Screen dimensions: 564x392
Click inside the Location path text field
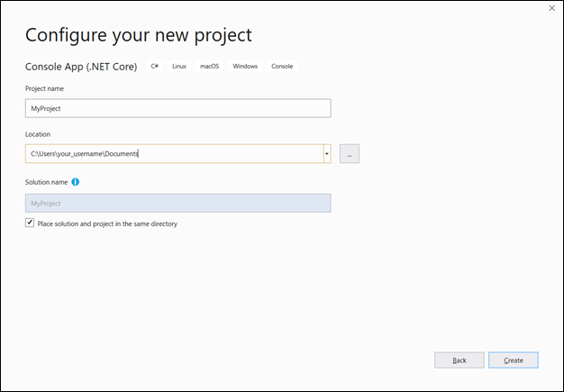click(171, 154)
